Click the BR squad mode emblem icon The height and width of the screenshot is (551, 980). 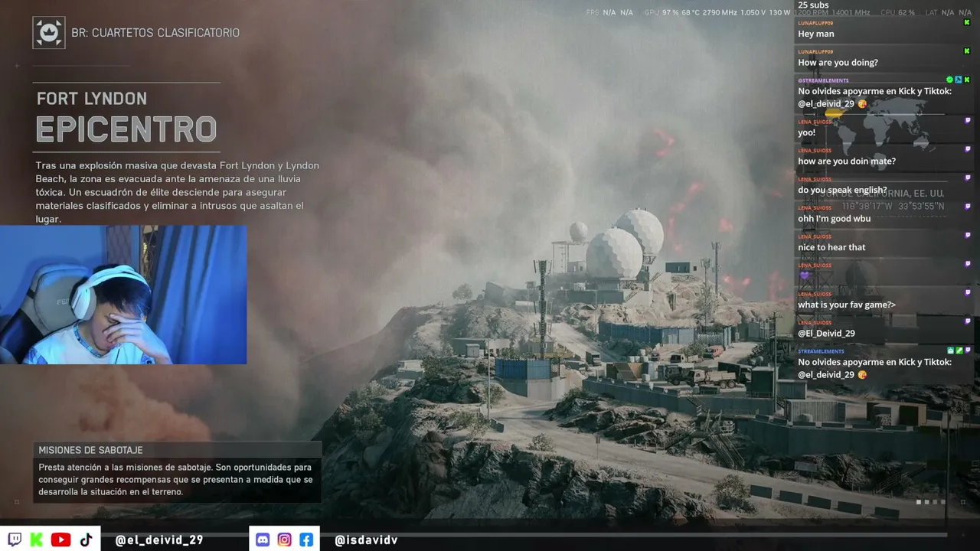click(49, 33)
